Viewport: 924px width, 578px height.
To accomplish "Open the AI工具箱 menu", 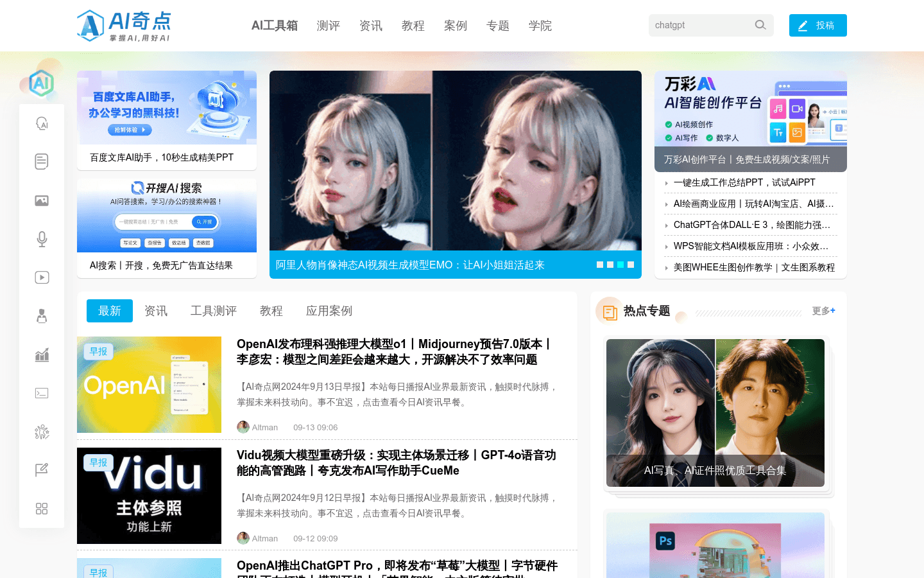I will (x=275, y=26).
